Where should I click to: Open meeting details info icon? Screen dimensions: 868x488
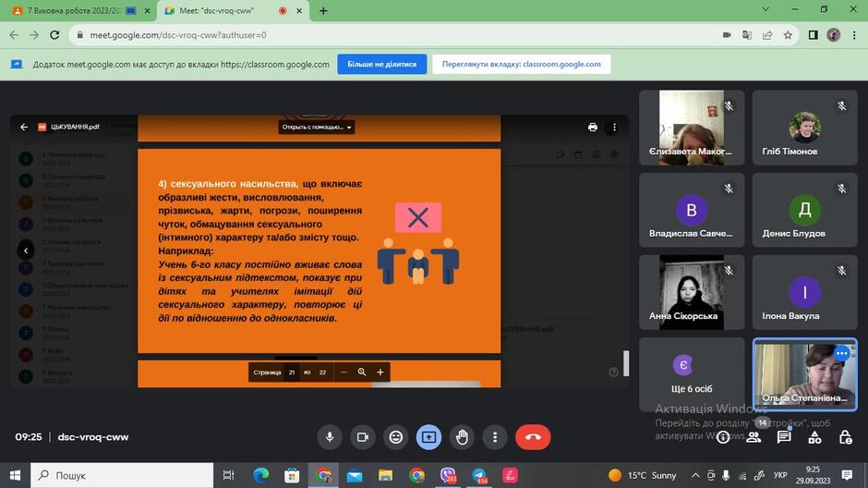pyautogui.click(x=723, y=437)
